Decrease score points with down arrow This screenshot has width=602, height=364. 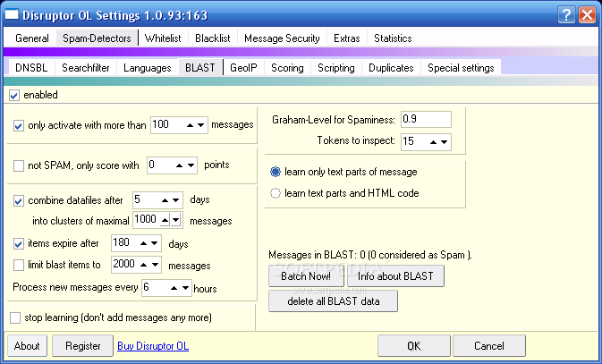pos(191,165)
